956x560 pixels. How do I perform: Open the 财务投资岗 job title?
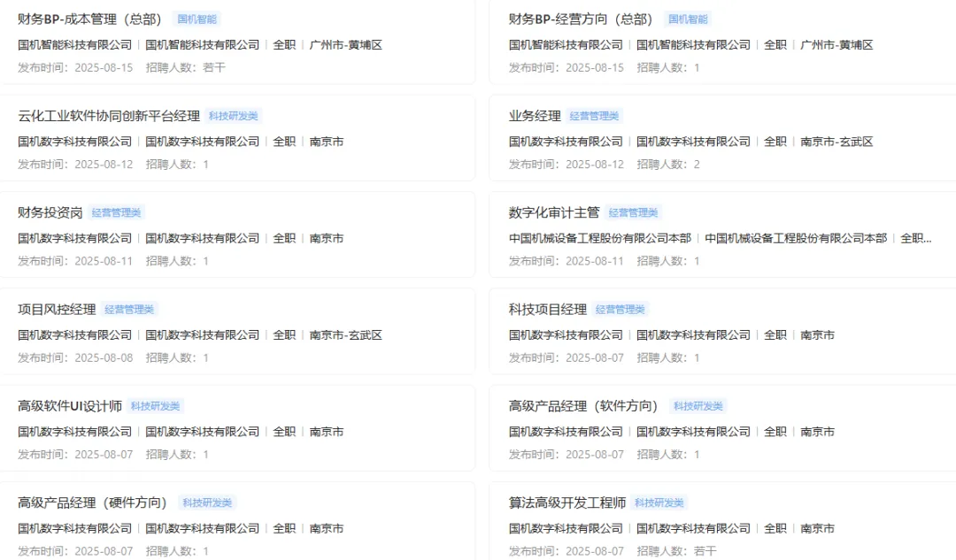click(x=50, y=212)
